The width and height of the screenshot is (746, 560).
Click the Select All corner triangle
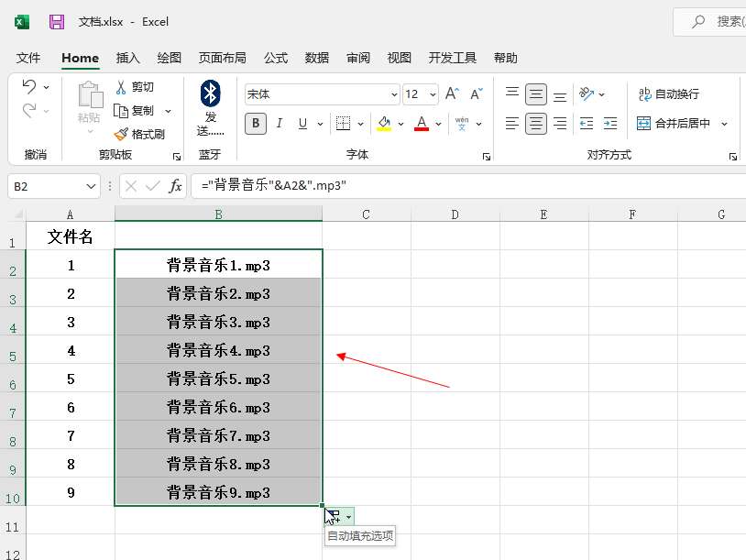click(x=18, y=214)
